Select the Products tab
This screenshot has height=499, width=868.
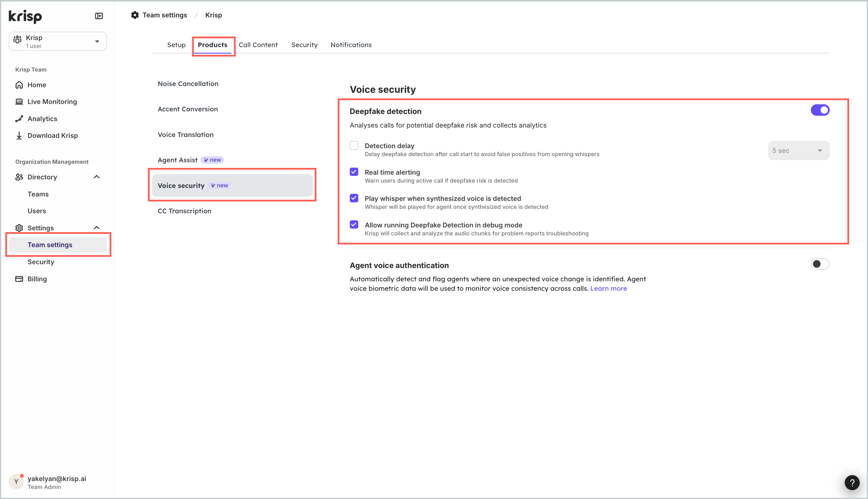212,45
